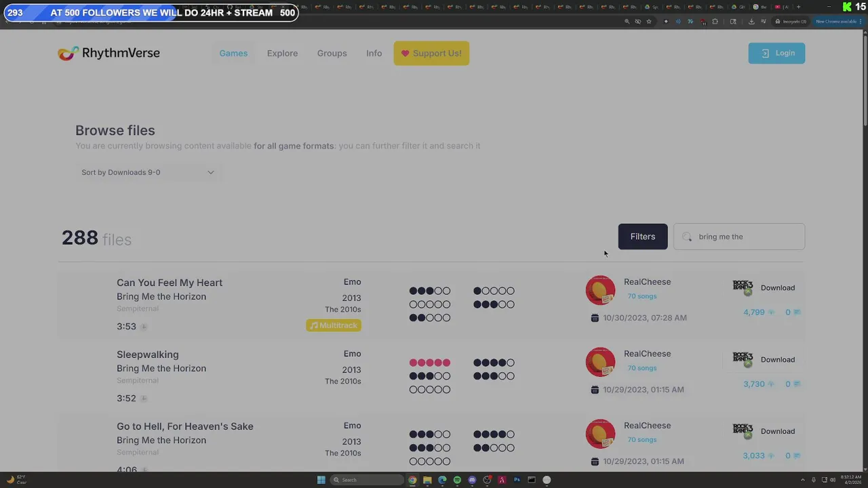Image resolution: width=868 pixels, height=488 pixels.
Task: Open the Windows Start menu
Action: click(321, 480)
